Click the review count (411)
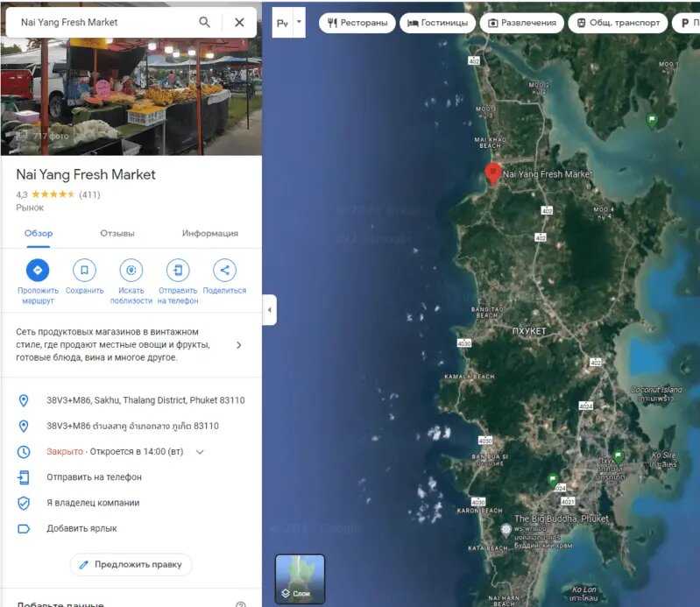The height and width of the screenshot is (607, 700). (x=89, y=194)
